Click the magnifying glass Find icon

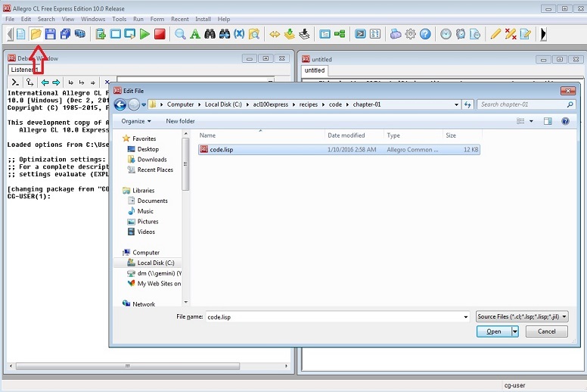point(180,34)
